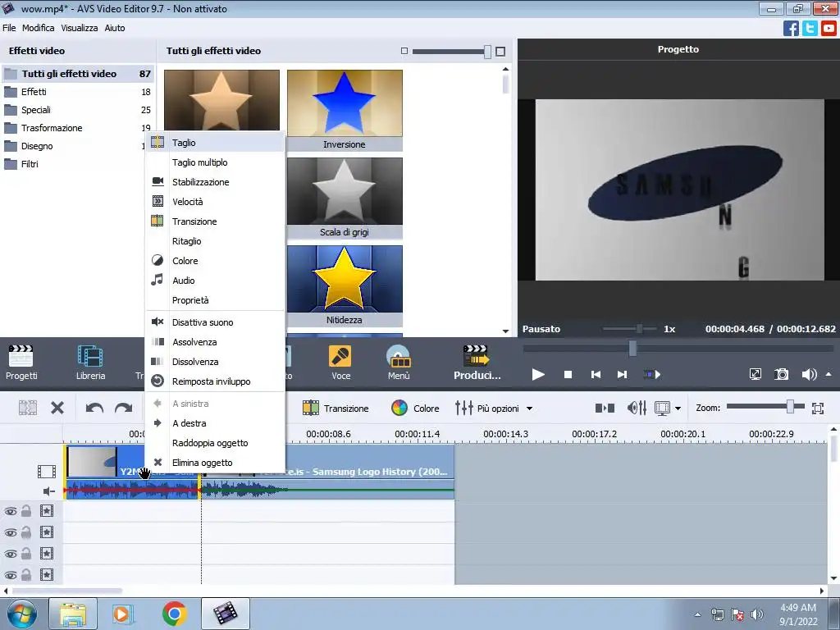Screen dimensions: 840x630
Task: Click the split clip toolbar icon
Action: (x=27, y=409)
